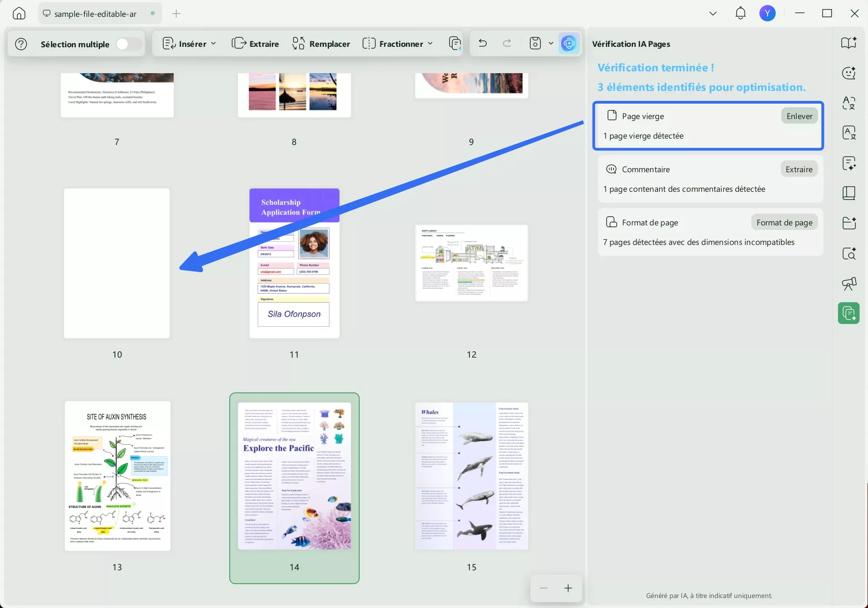Select page 7 thumbnail
868x608 pixels.
pyautogui.click(x=117, y=95)
